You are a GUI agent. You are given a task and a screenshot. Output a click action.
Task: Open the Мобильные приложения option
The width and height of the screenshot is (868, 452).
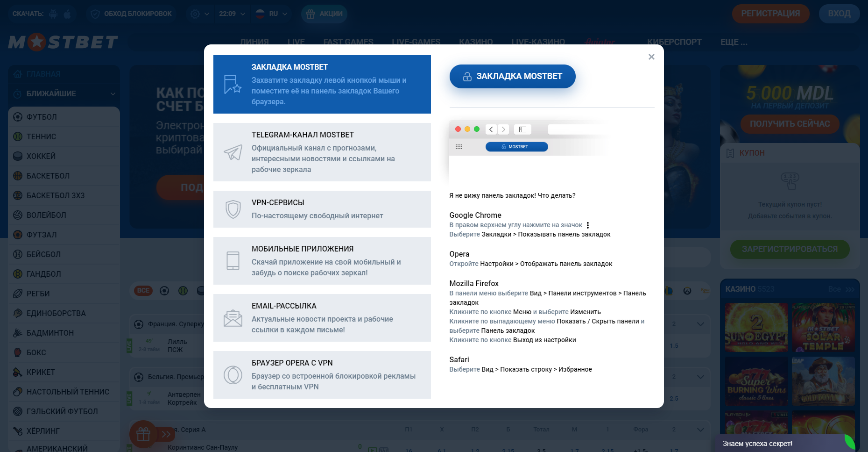(x=322, y=261)
